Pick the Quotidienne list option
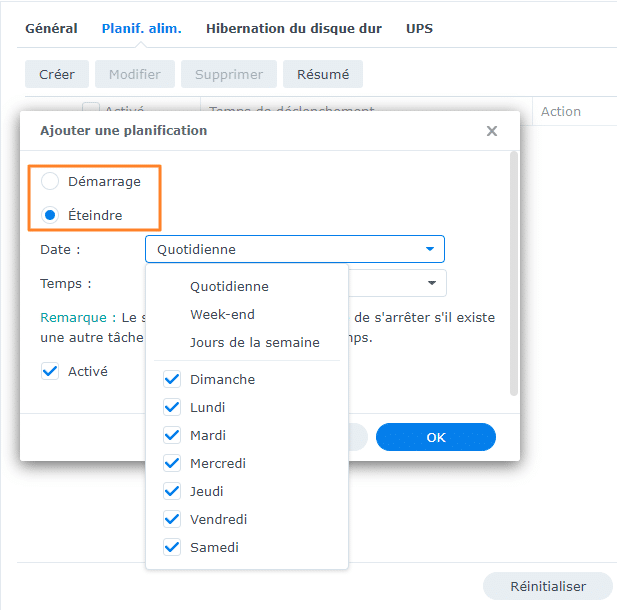 229,286
